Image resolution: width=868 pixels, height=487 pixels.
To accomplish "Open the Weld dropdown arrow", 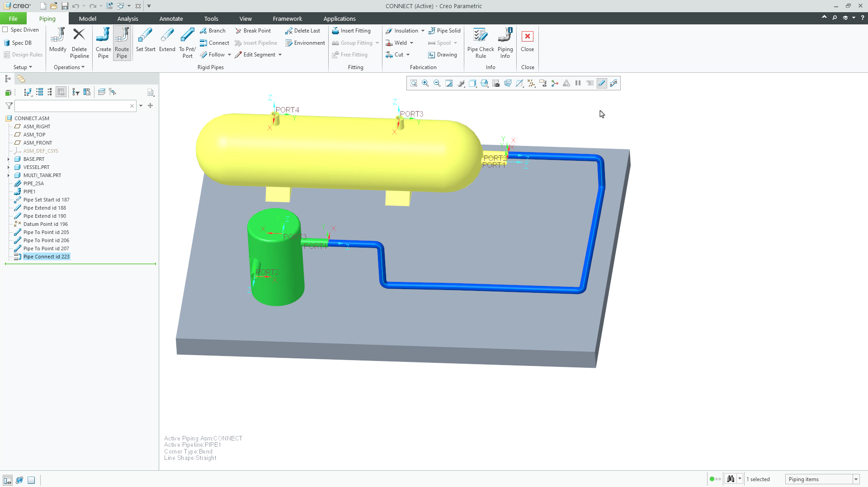I will pos(411,43).
